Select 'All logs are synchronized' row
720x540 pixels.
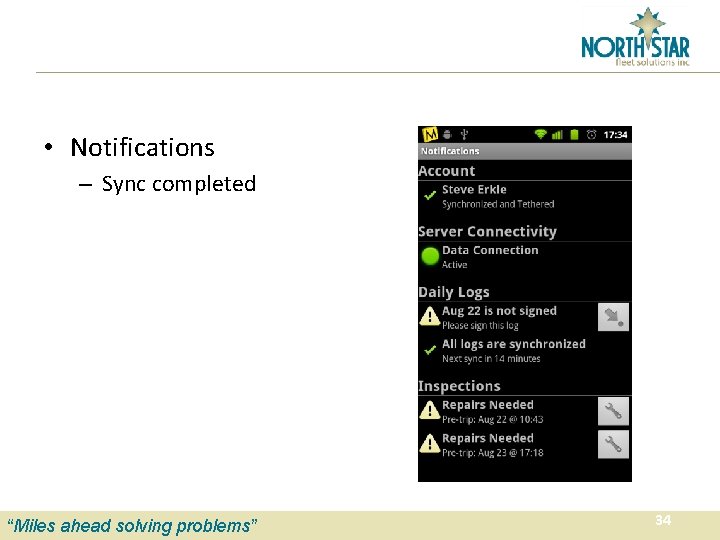click(x=525, y=351)
